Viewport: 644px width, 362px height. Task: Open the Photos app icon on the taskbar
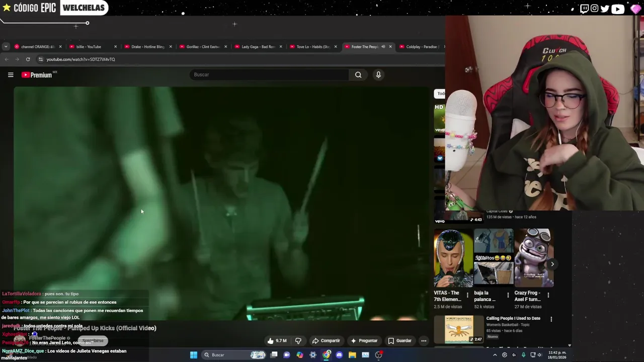[x=365, y=355]
